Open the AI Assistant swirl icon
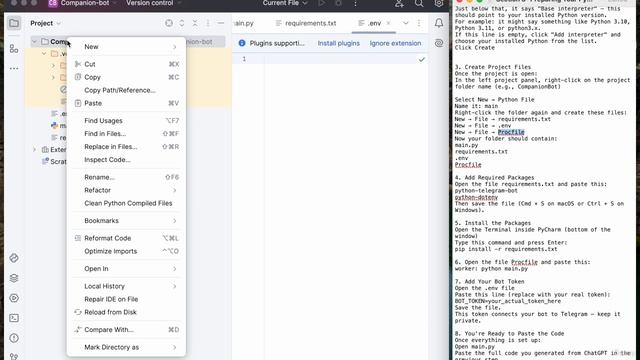Image resolution: width=640 pixels, height=360 pixels. click(439, 43)
